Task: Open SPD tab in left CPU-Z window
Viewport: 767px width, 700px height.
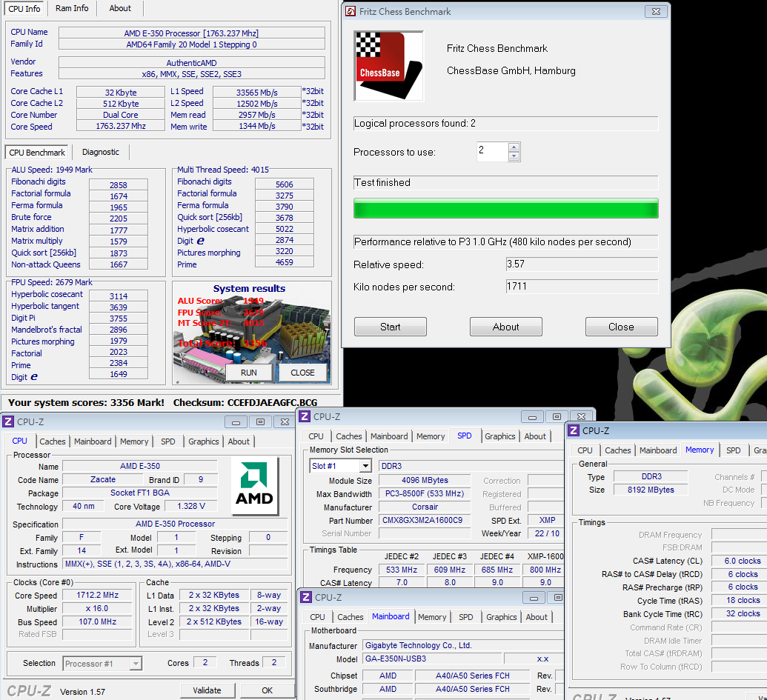Action: point(167,441)
